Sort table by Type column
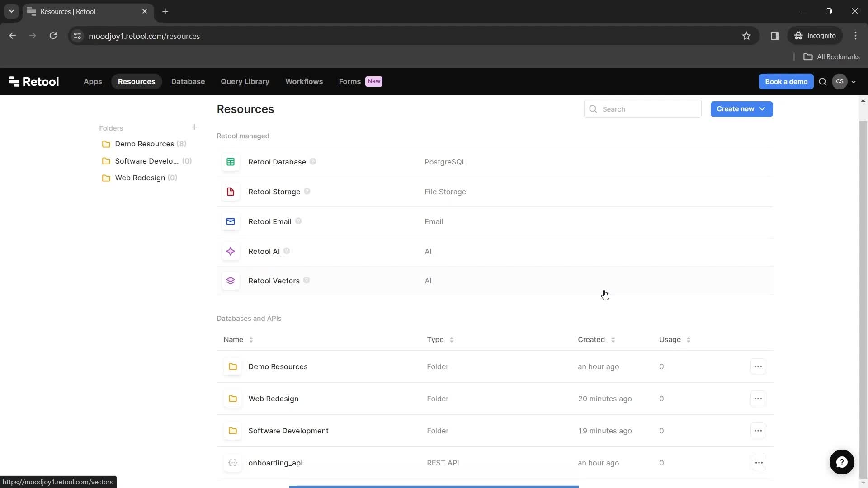The width and height of the screenshot is (868, 488). click(440, 340)
